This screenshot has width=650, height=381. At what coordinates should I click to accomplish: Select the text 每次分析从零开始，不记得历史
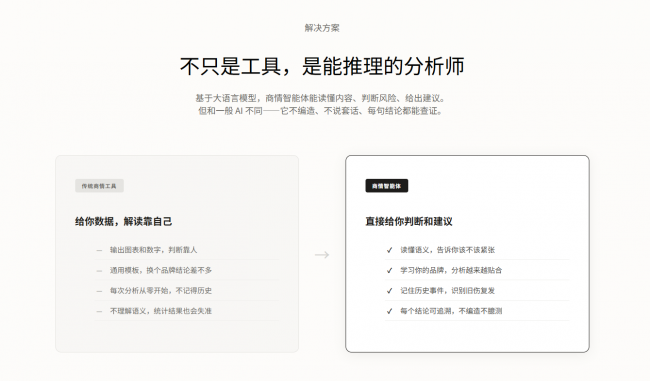(161, 291)
